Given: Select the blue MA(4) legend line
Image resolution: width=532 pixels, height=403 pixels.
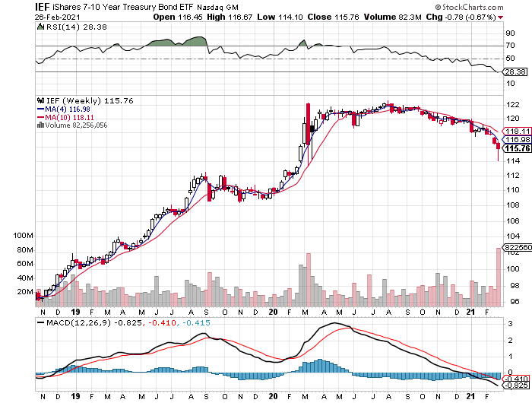Looking at the screenshot, I should pos(41,109).
